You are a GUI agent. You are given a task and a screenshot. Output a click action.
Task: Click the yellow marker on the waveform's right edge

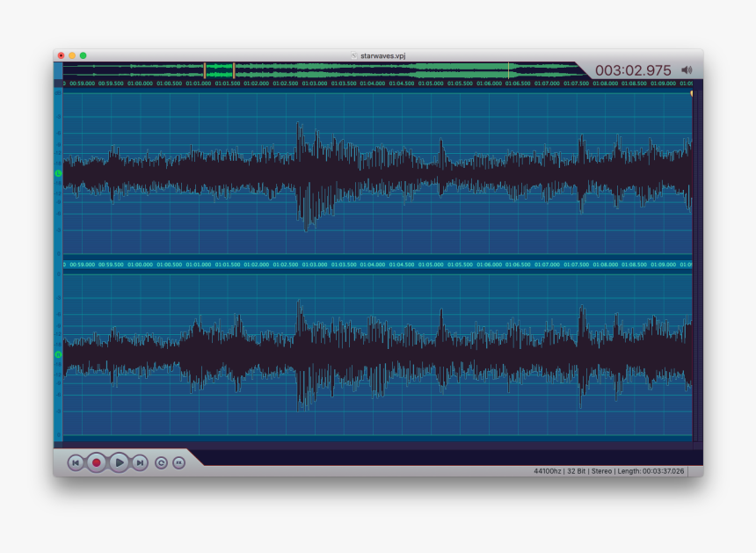tap(692, 93)
